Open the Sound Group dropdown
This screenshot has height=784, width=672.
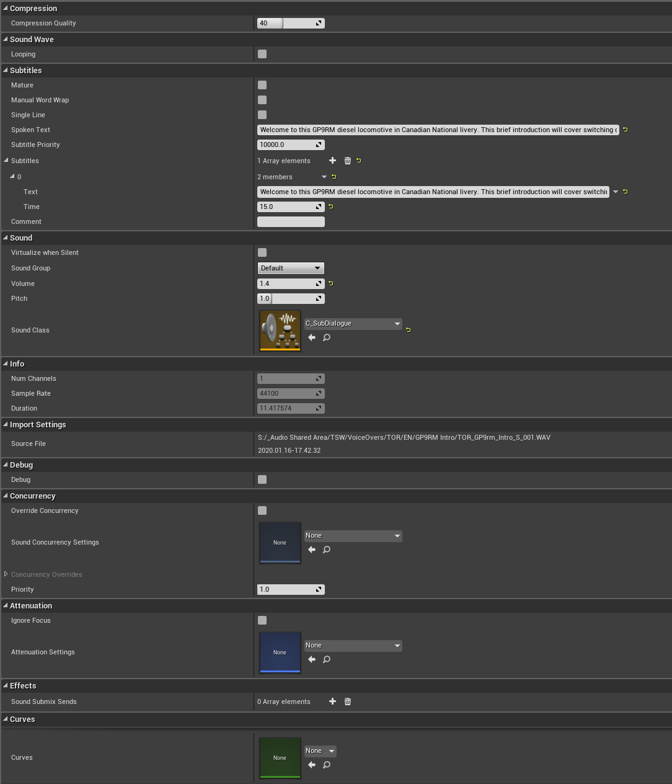[290, 268]
